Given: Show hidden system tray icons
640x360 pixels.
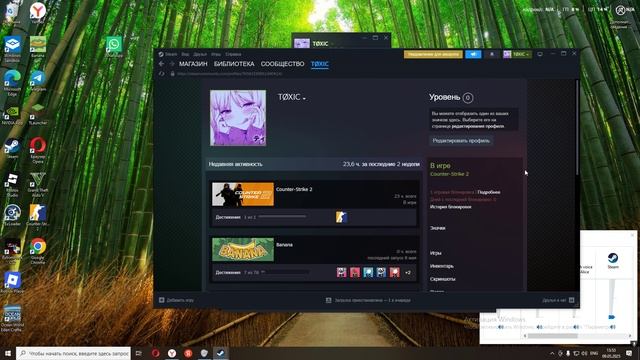Looking at the screenshot, I should click(x=552, y=353).
